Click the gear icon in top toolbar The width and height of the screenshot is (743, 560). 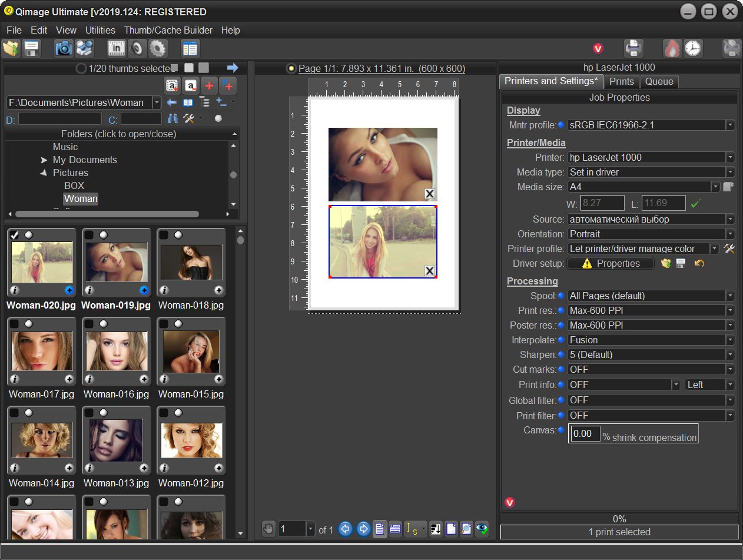158,48
